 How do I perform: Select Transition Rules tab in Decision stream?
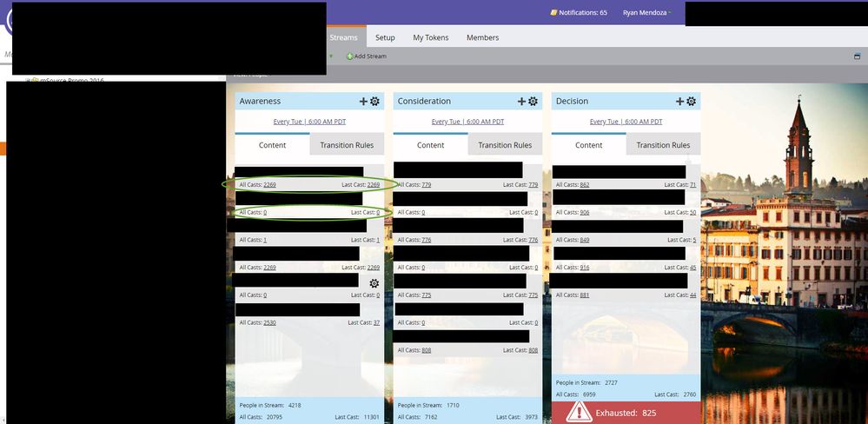click(x=663, y=145)
